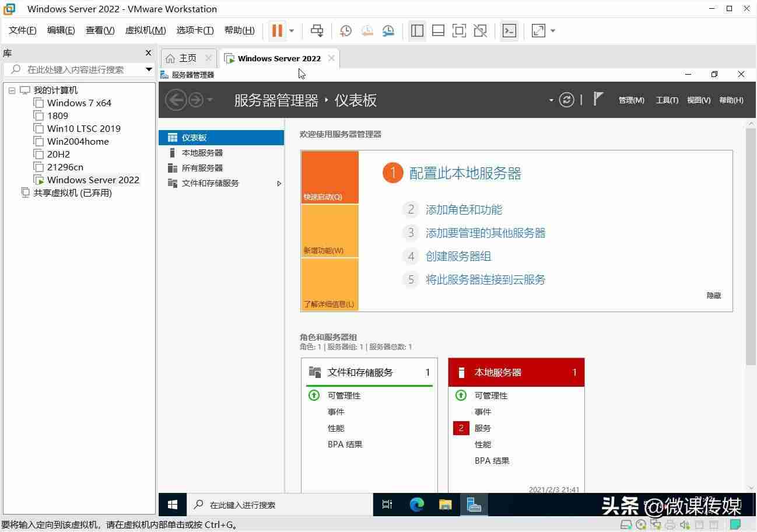The image size is (757, 532).
Task: Click the Send Ctrl+Alt+Del toolbar icon
Action: (x=317, y=30)
